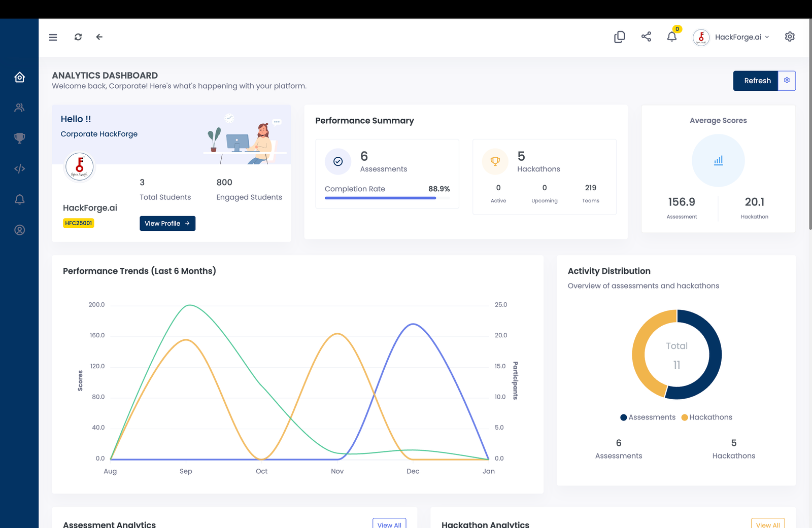Click the back arrow in the top toolbar
Viewport: 812px width, 528px height.
point(99,37)
